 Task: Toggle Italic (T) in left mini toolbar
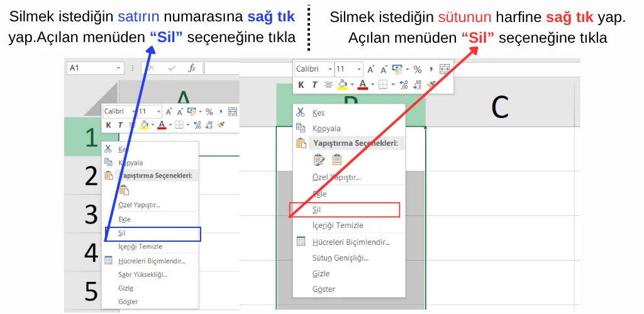pyautogui.click(x=120, y=125)
